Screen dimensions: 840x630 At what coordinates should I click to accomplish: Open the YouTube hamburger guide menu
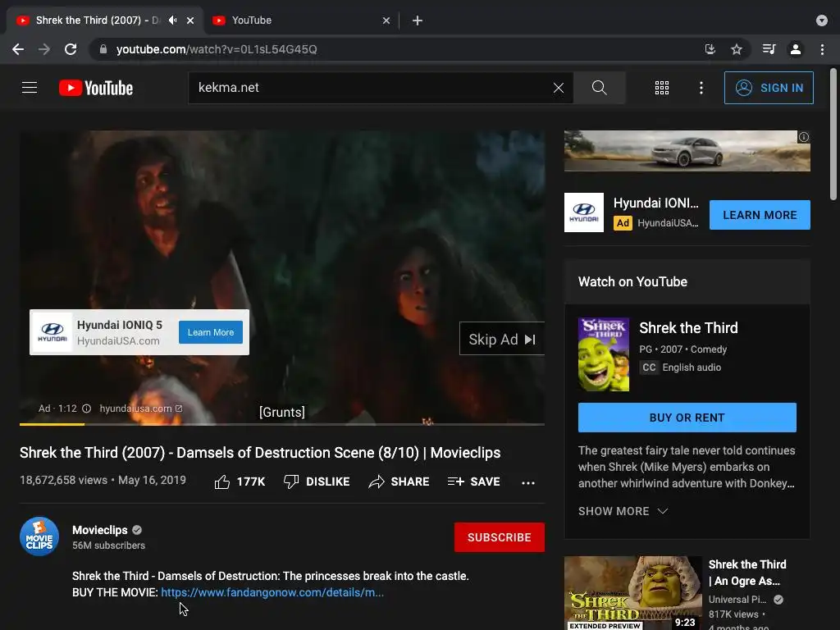(30, 87)
